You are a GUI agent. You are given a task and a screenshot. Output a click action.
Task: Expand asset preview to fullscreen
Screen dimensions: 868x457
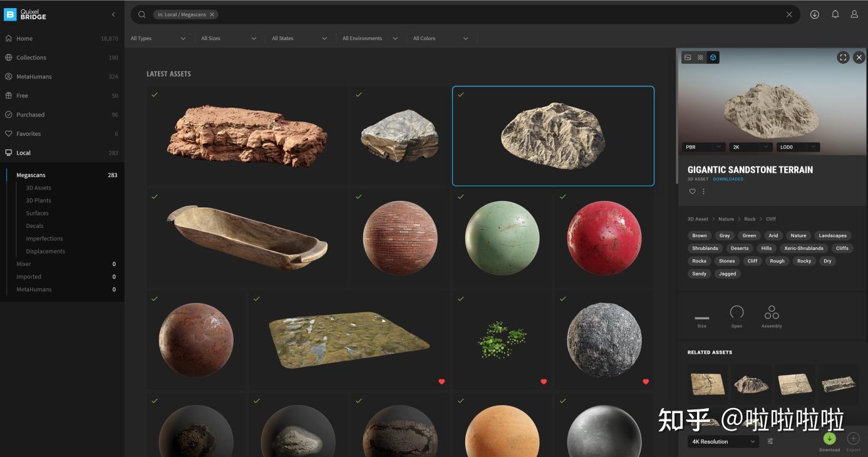(x=843, y=57)
